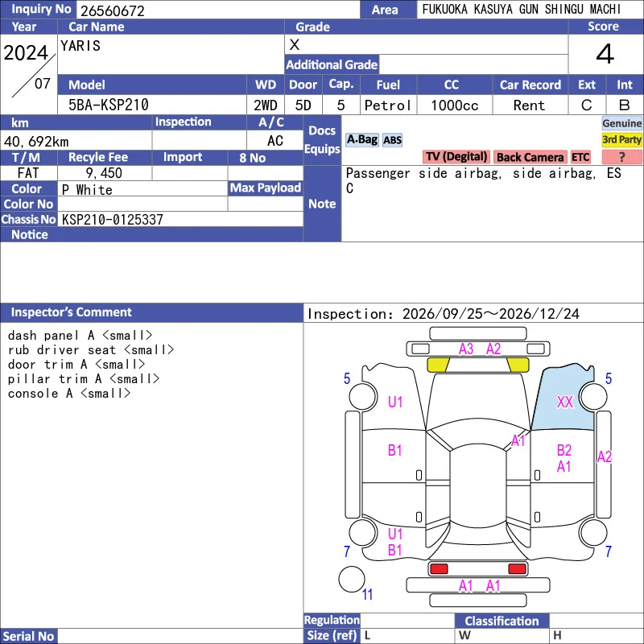Click the A-Bag equipment badge

click(x=361, y=140)
